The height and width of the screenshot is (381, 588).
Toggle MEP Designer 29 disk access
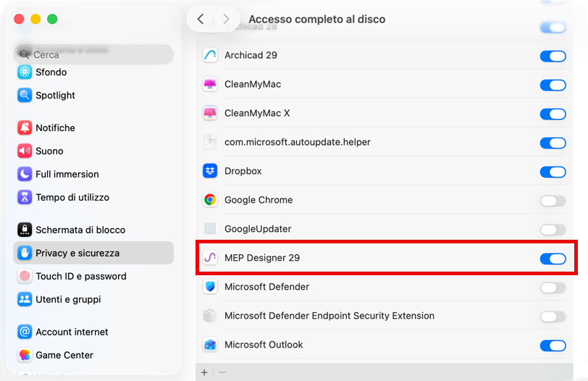point(553,259)
